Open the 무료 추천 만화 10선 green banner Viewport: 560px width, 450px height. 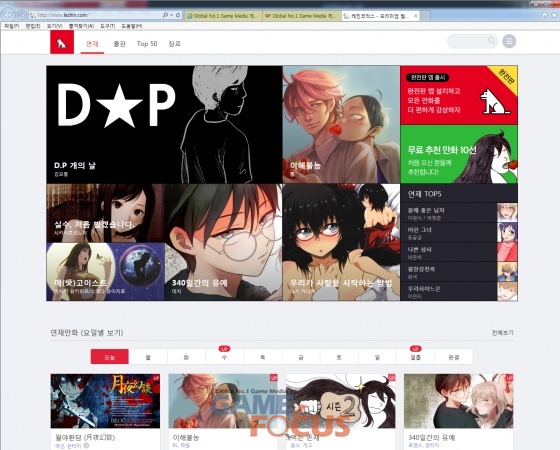pos(459,154)
